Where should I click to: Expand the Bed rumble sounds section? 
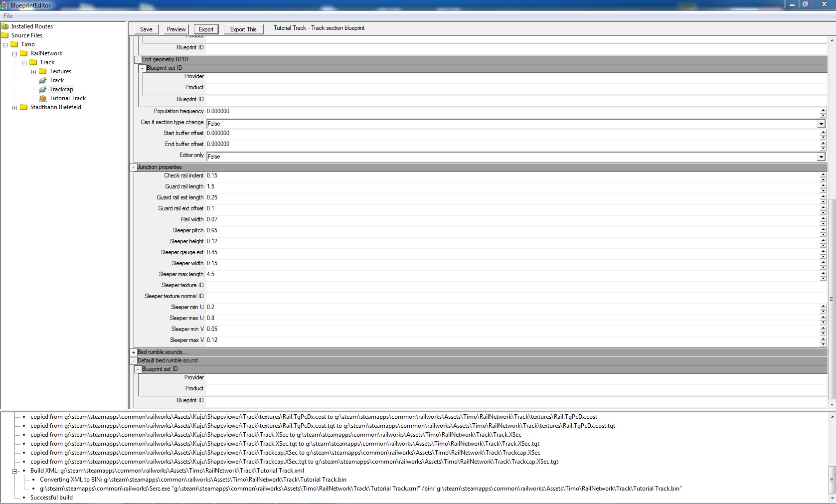click(x=134, y=352)
